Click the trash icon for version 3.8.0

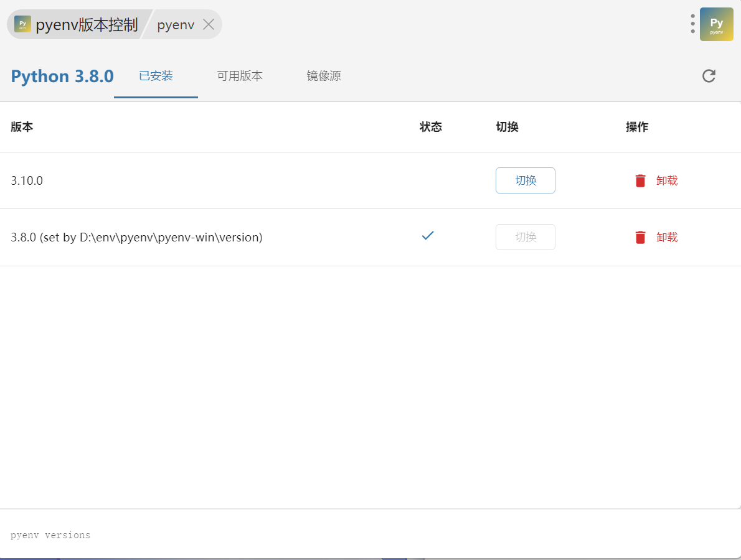[x=640, y=237]
